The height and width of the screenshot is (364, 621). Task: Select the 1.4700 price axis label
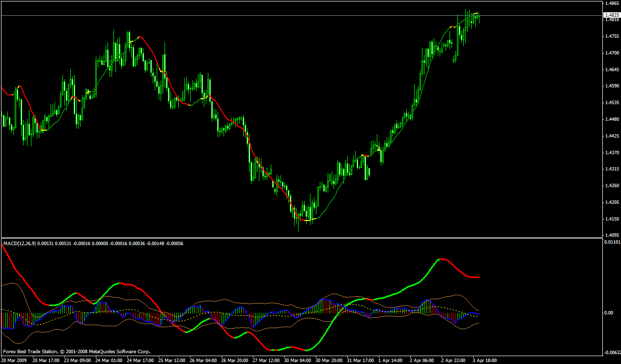click(x=612, y=53)
